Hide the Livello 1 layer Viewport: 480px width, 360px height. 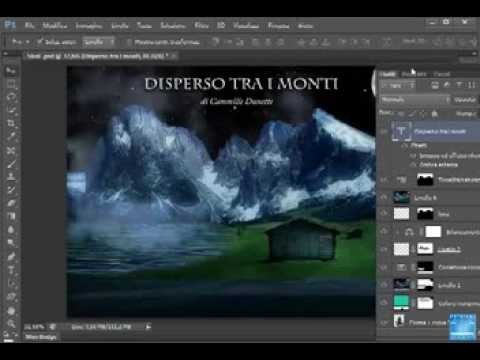384,284
